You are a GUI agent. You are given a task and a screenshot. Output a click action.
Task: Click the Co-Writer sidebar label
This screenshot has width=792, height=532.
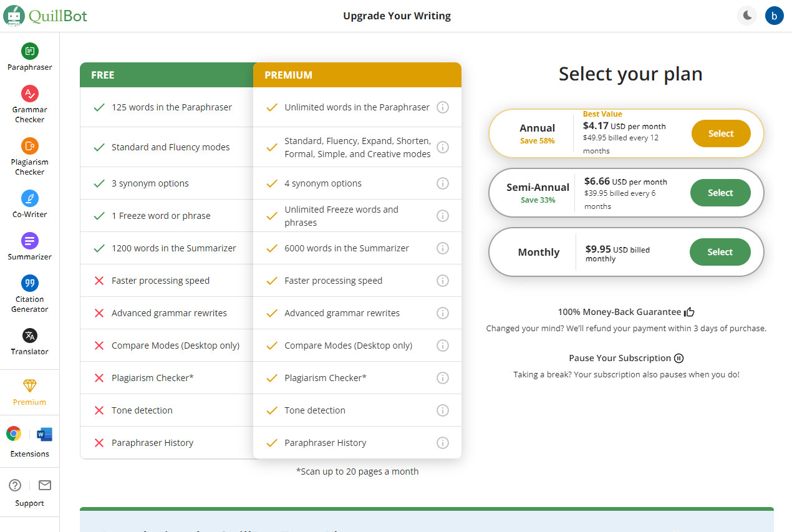point(29,215)
